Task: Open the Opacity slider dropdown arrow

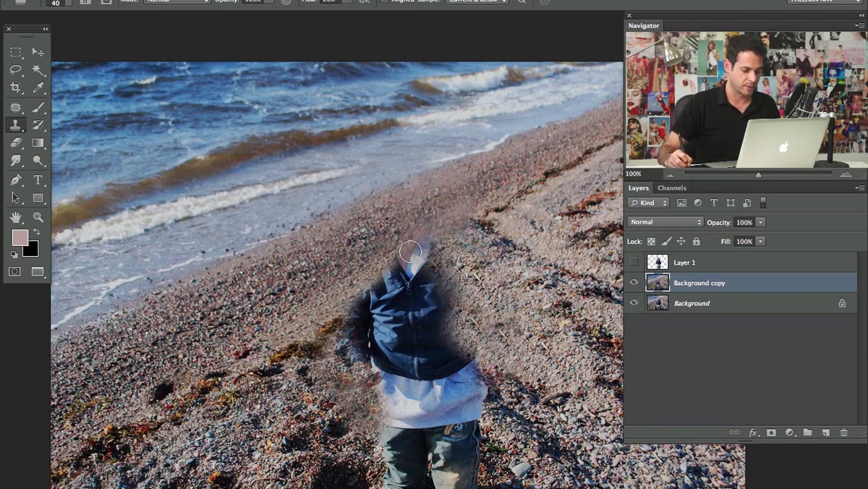Action: pyautogui.click(x=760, y=222)
